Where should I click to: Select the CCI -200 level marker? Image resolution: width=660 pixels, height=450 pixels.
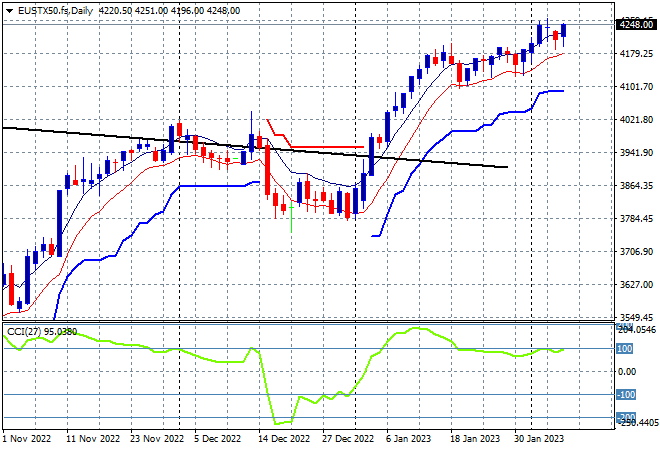(626, 417)
